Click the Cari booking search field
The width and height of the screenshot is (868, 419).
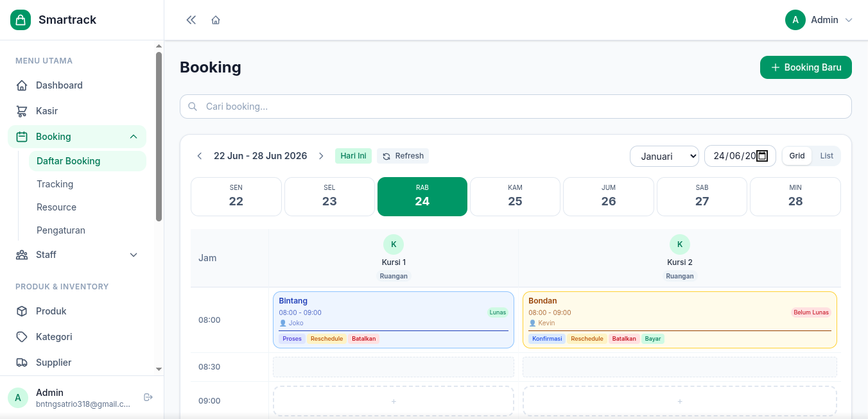[x=516, y=107]
